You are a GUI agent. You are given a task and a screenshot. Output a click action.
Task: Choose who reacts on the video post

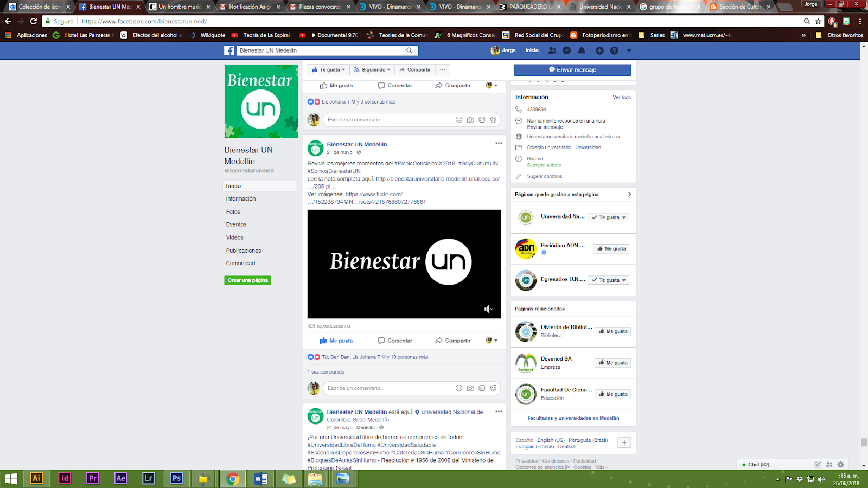coord(492,341)
